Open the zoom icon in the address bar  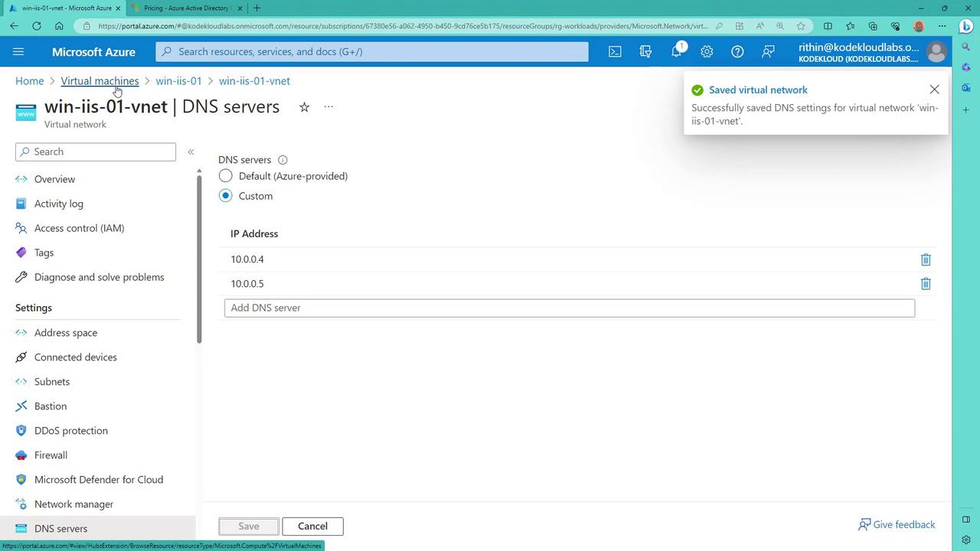(x=780, y=26)
